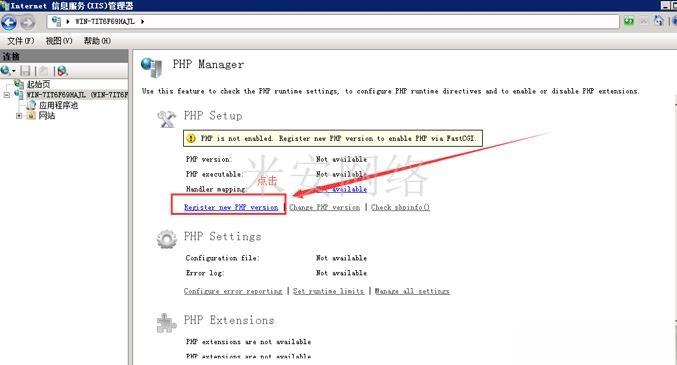Click the address bar path field
The width and height of the screenshot is (677, 365).
333,21
